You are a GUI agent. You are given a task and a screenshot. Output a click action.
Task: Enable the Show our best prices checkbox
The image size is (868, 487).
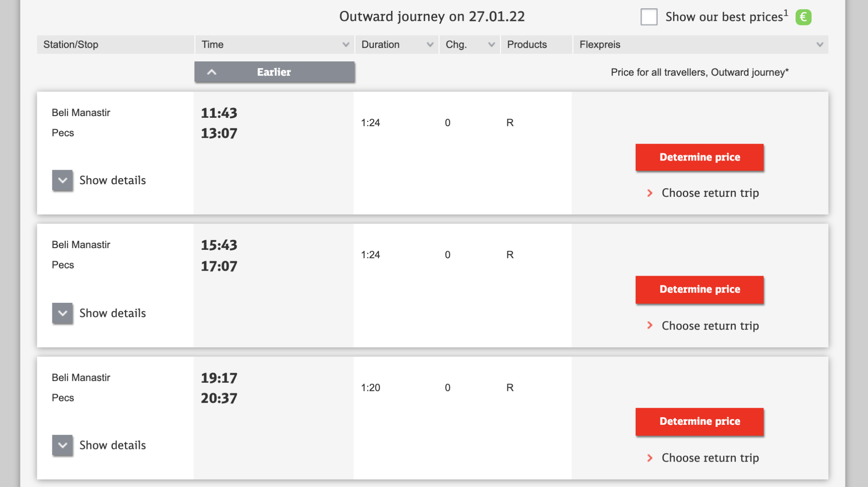[649, 17]
